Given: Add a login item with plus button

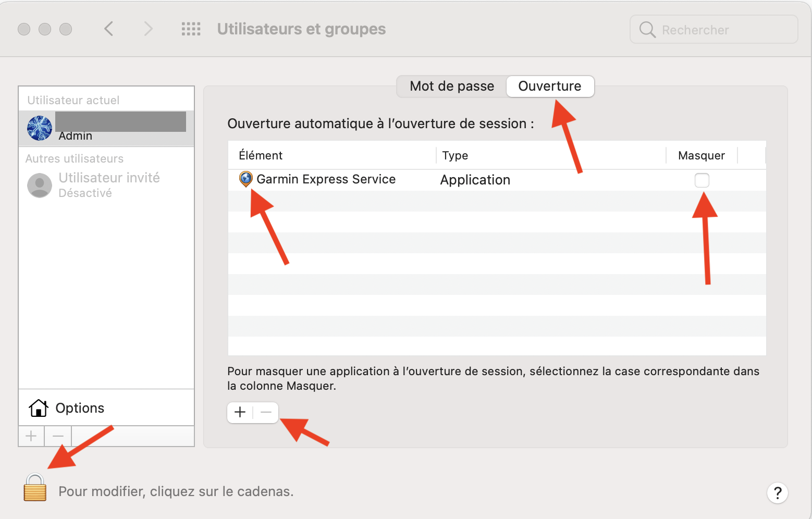Looking at the screenshot, I should [x=240, y=413].
